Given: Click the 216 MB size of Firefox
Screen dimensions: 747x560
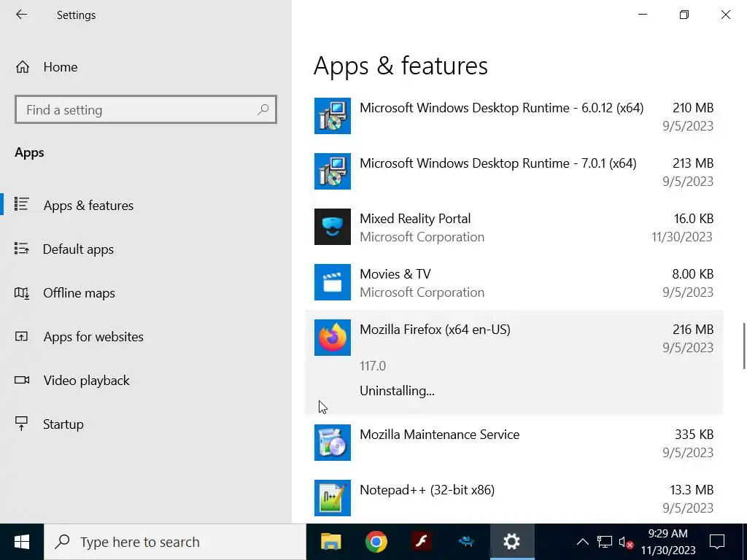Looking at the screenshot, I should [693, 330].
